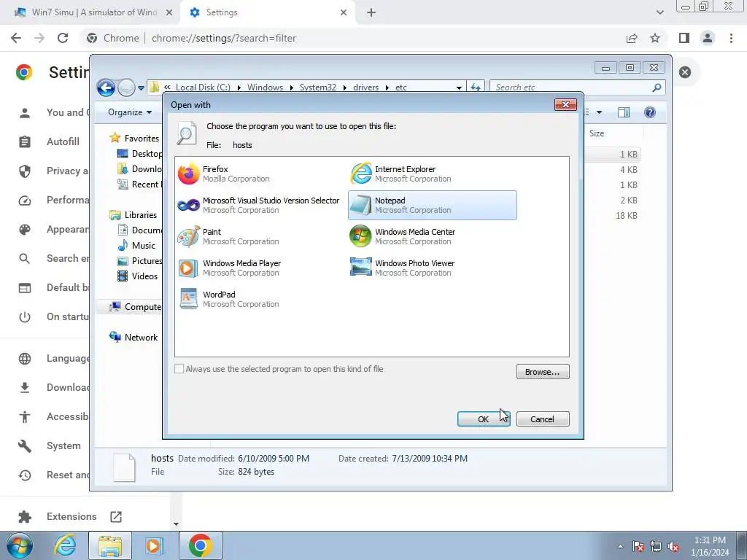Show hidden tray icons arrow
This screenshot has height=560, width=747.
tap(620, 547)
